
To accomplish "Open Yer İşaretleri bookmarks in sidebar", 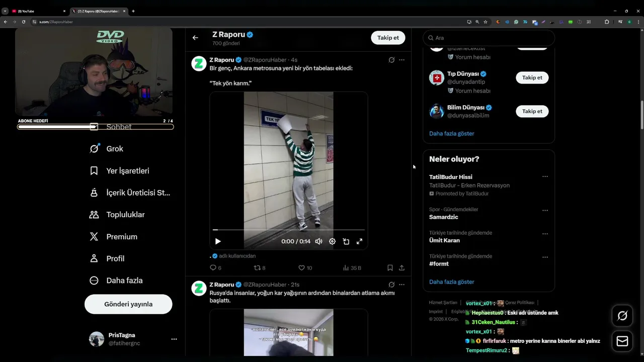I will point(119,171).
